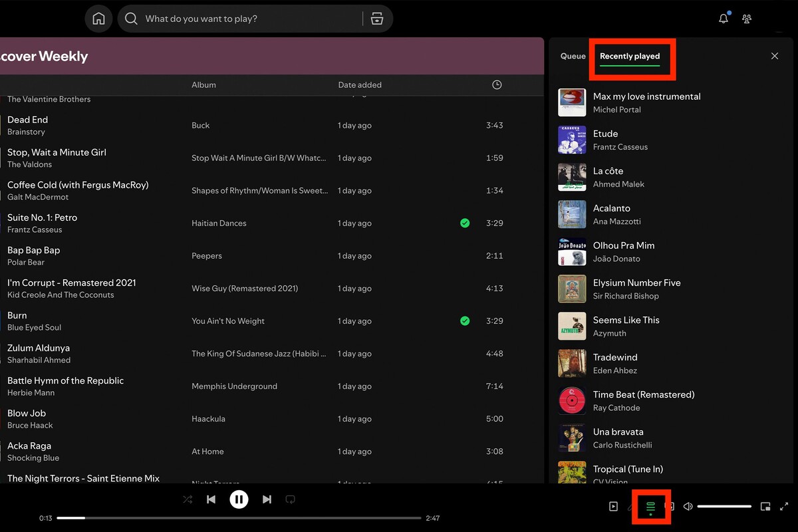
Task: Open Una bravata album art
Action: tap(572, 438)
